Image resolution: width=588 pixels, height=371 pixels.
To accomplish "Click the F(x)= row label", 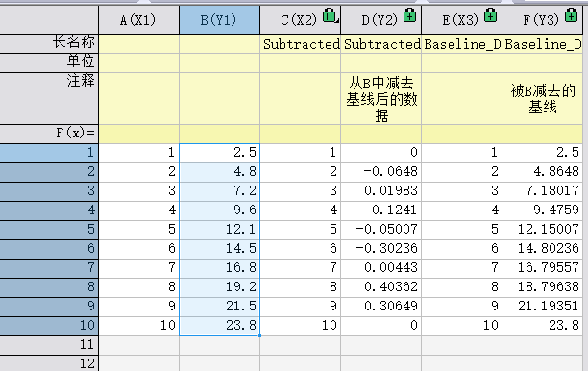I will point(49,134).
